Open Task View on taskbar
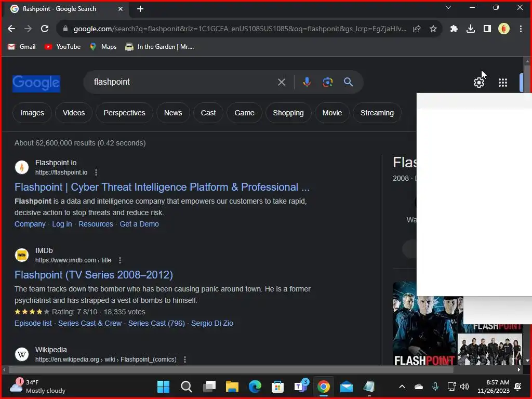The height and width of the screenshot is (399, 532). point(209,387)
